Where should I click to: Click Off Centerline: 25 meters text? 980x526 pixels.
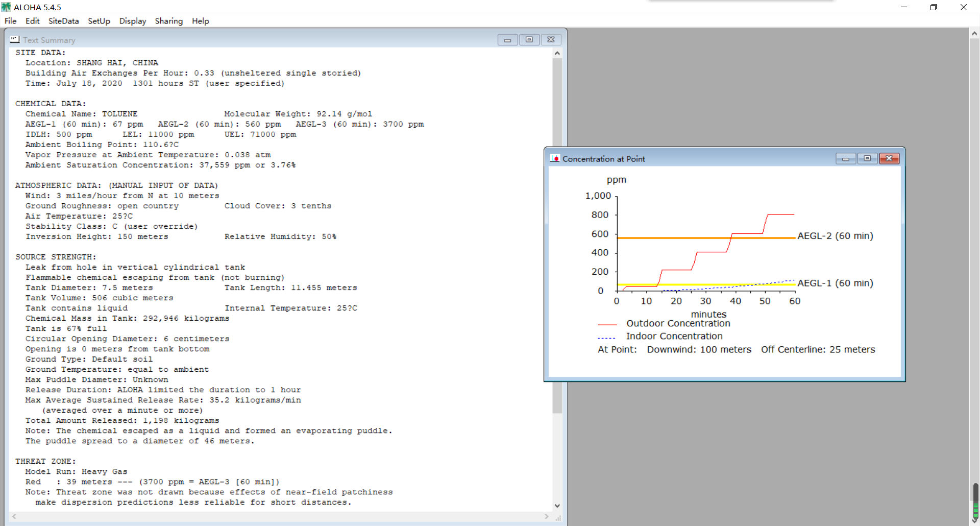[818, 349]
